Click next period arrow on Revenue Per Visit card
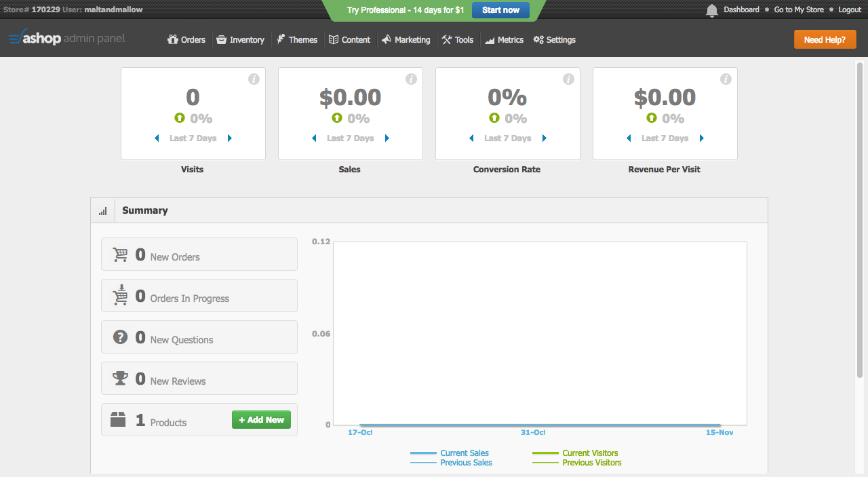Screen dimensions: 868x477 (701, 138)
